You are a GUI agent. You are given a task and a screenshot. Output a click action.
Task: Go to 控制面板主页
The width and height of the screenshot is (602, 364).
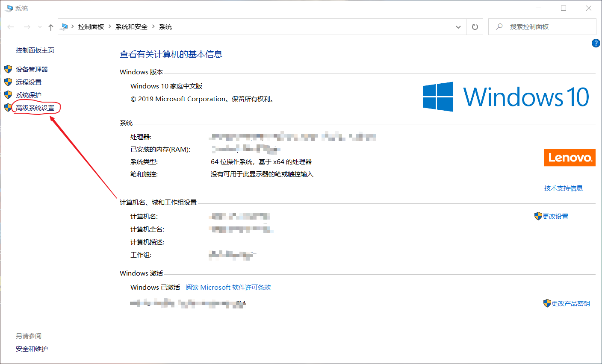tap(35, 50)
